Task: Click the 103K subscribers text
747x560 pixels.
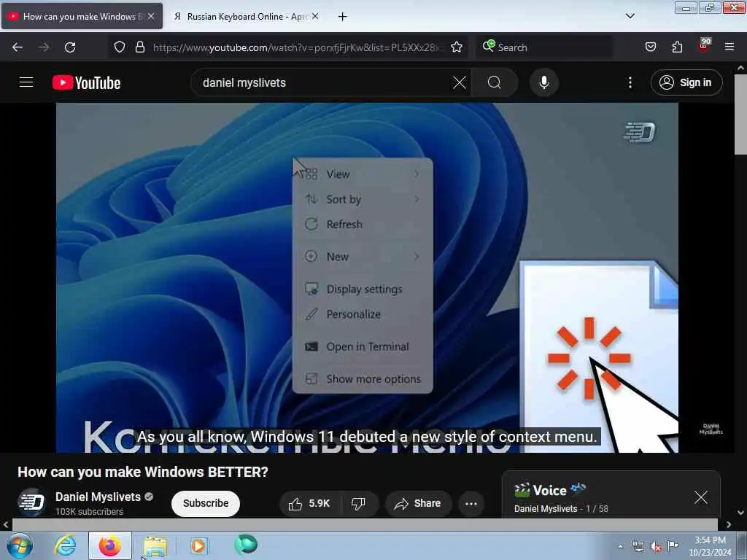Action: pyautogui.click(x=89, y=511)
